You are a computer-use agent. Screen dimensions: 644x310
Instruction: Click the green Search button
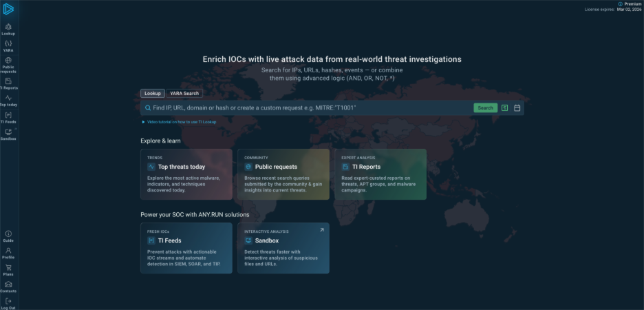pyautogui.click(x=486, y=107)
